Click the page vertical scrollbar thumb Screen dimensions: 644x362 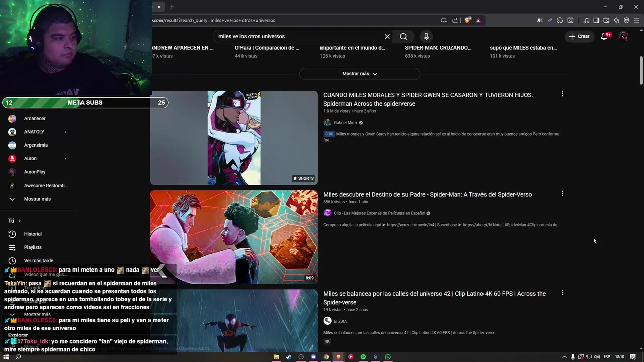[x=641, y=70]
